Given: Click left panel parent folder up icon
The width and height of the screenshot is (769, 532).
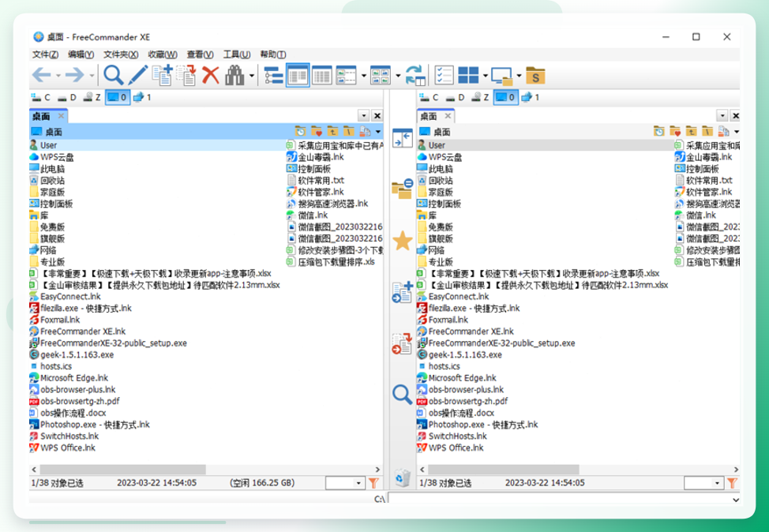Looking at the screenshot, I should pyautogui.click(x=332, y=131).
